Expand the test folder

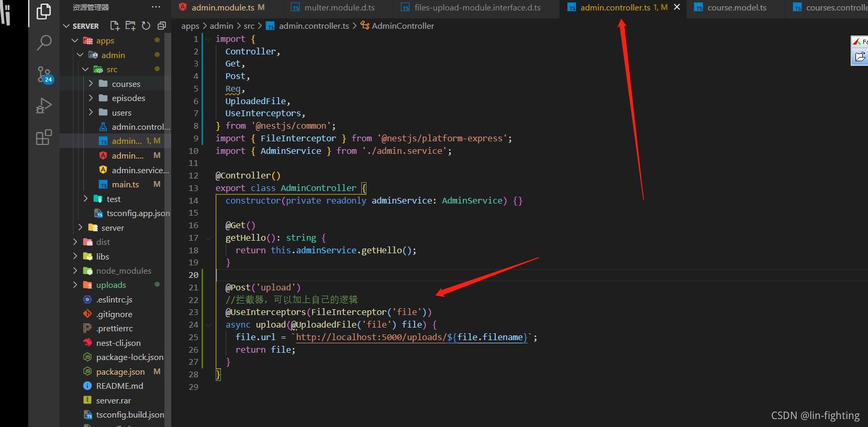coord(85,199)
